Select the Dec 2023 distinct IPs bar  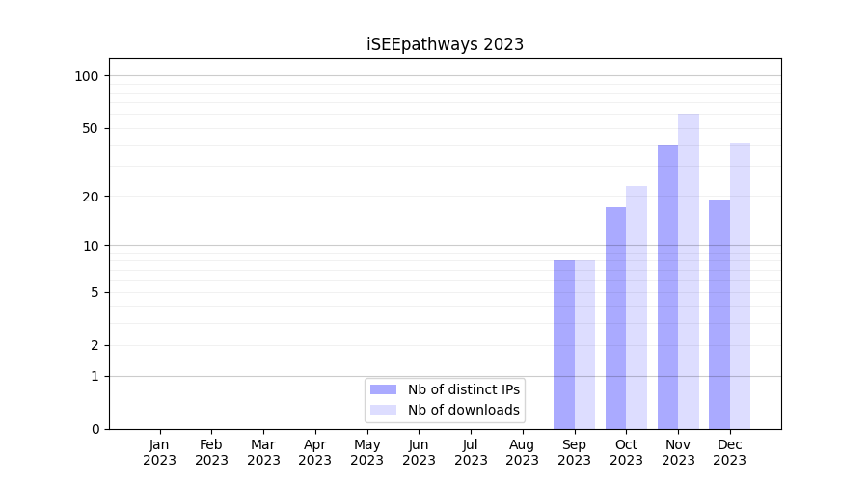tap(719, 313)
